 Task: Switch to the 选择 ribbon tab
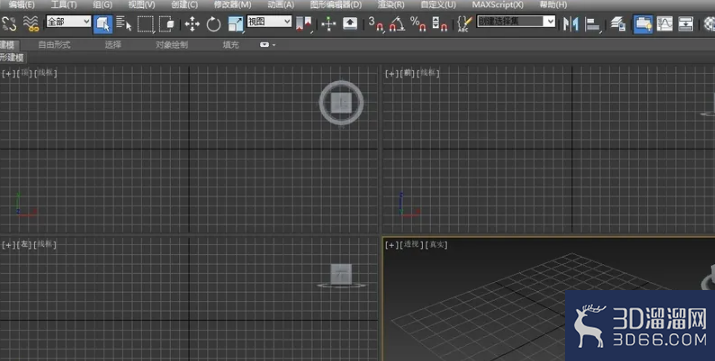(113, 45)
